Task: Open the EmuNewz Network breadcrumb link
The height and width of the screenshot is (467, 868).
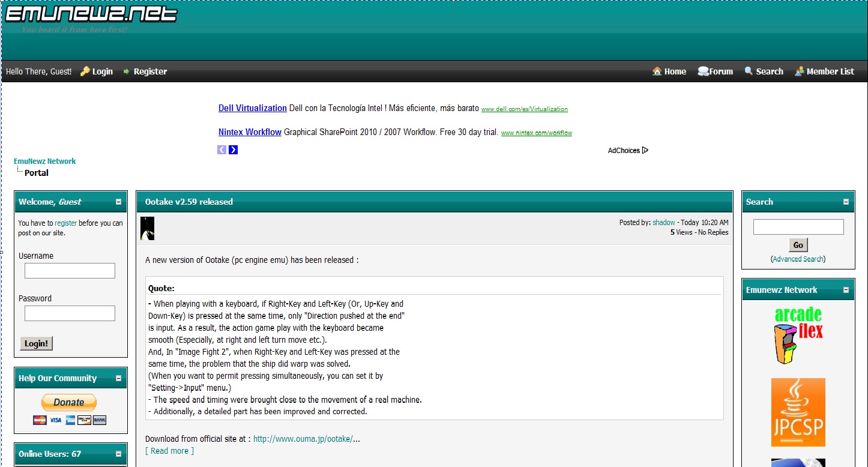Action: (45, 161)
